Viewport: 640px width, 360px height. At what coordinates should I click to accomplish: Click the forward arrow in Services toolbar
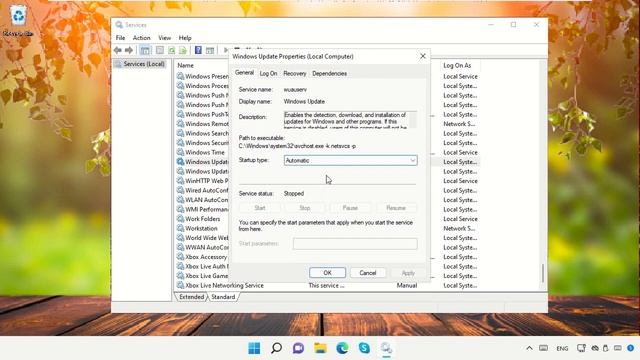(x=129, y=50)
